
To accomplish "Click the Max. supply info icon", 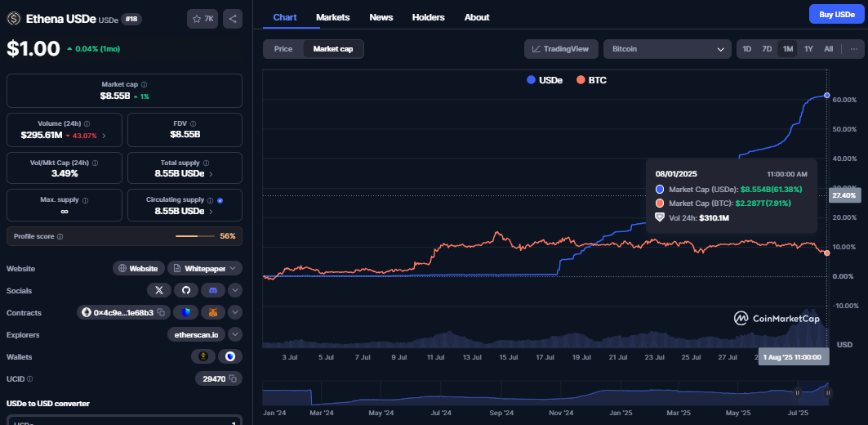I will pyautogui.click(x=85, y=200).
